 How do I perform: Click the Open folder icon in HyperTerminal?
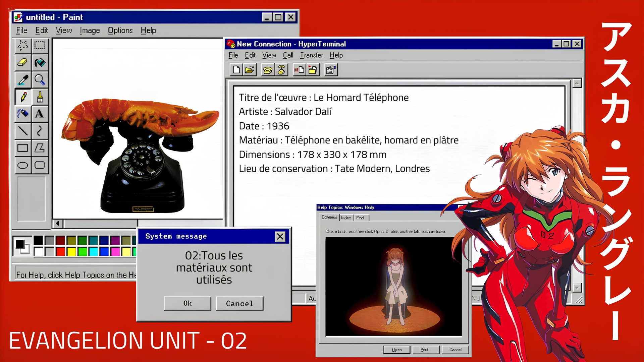(250, 70)
